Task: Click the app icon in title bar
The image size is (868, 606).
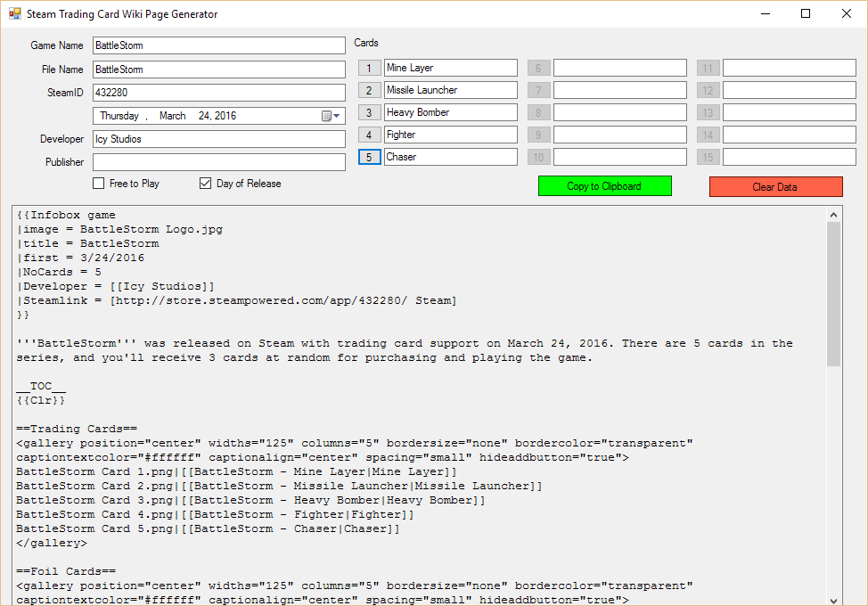Action: 15,14
